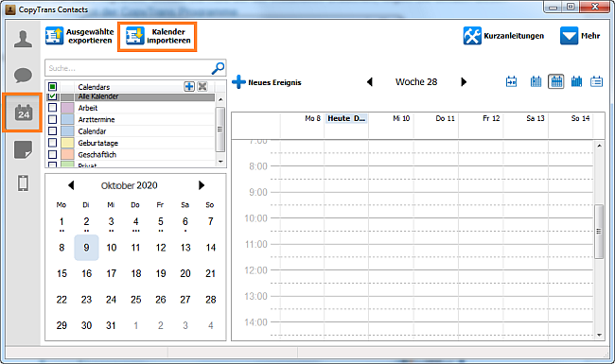Viewport: 615px width, 364px height.
Task: Go to previous month before Oktober 2020
Action: point(71,185)
